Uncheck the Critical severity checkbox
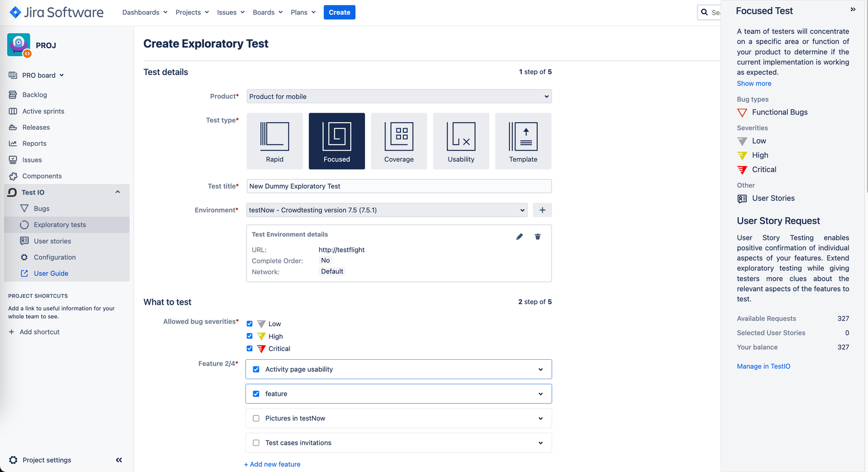This screenshot has width=868, height=472. click(250, 348)
